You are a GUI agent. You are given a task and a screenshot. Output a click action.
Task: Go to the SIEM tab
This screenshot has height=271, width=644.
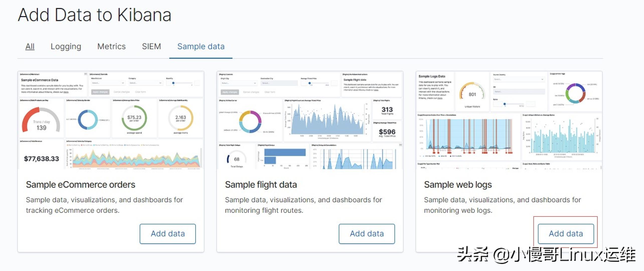point(151,46)
